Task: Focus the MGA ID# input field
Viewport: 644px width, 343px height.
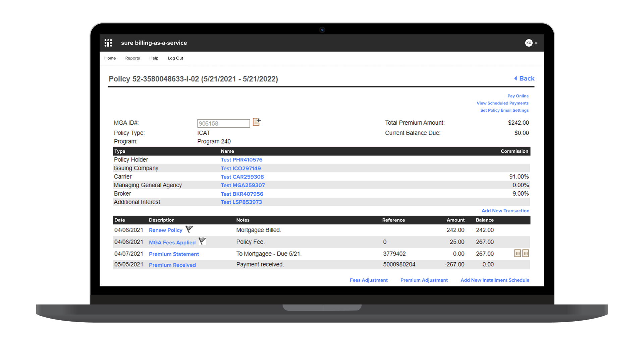Action: tap(223, 123)
